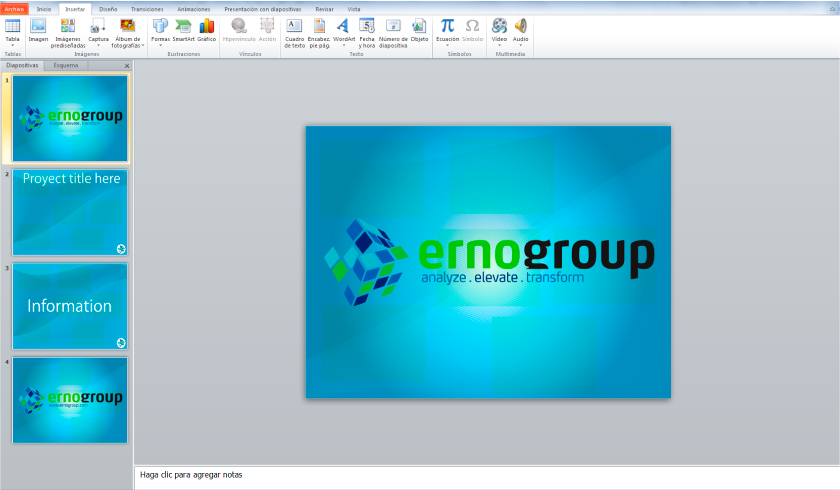Image resolution: width=840 pixels, height=490 pixels.
Task: Open Presentación con diapositivas tab
Action: click(x=262, y=9)
